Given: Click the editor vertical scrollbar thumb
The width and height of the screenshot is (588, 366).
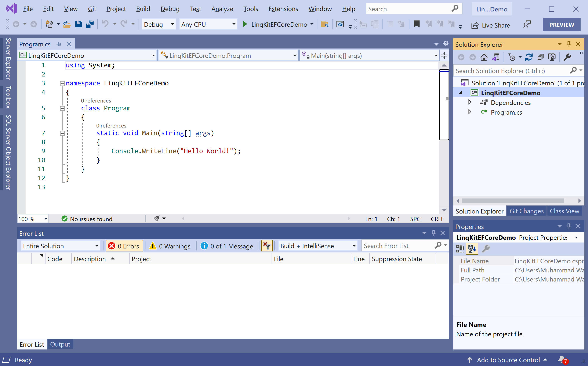Looking at the screenshot, I should point(444,105).
